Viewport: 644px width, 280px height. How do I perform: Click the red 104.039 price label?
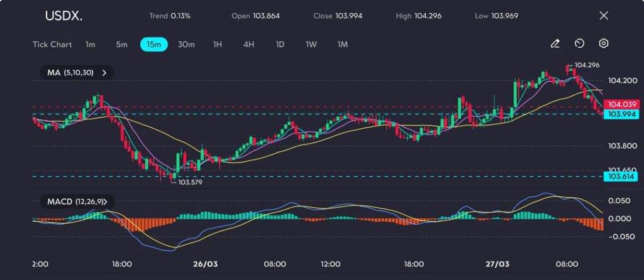(620, 104)
